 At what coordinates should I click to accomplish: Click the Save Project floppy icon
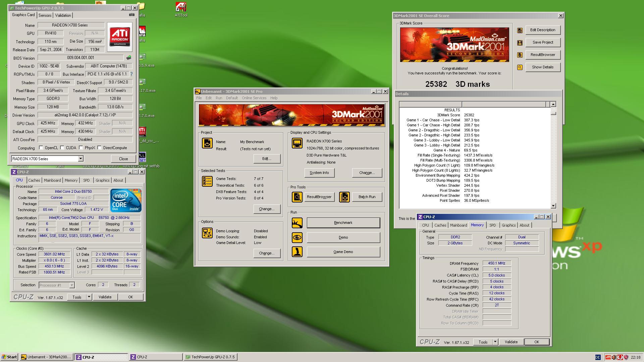520,43
